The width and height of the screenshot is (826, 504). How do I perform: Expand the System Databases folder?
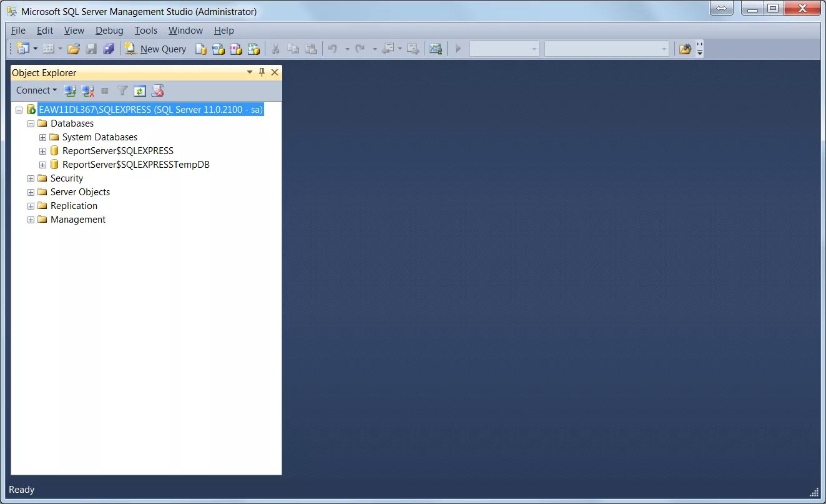(42, 137)
